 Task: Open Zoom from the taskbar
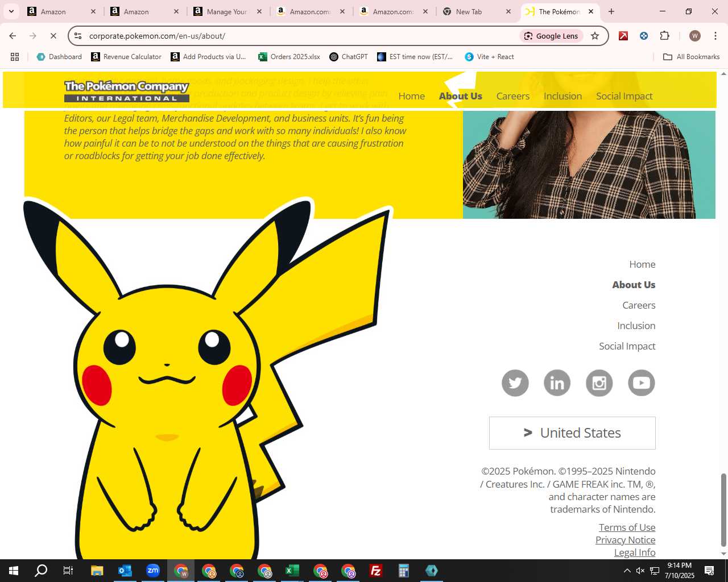coord(153,571)
